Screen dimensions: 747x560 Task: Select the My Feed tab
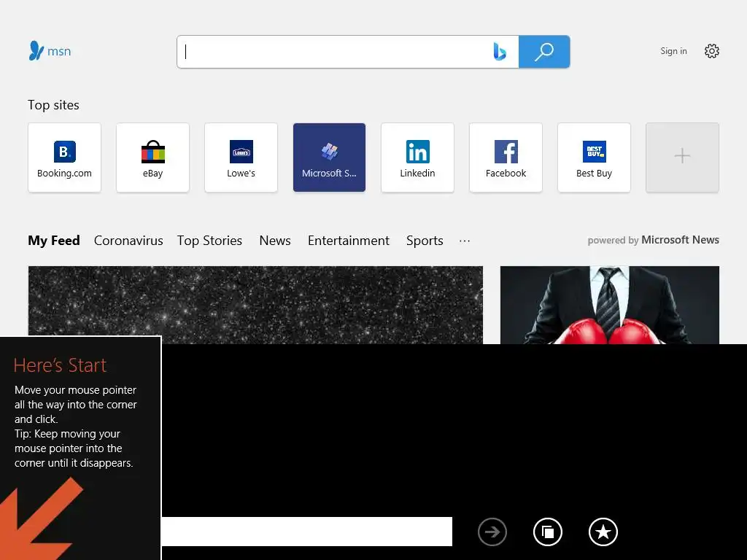point(54,241)
